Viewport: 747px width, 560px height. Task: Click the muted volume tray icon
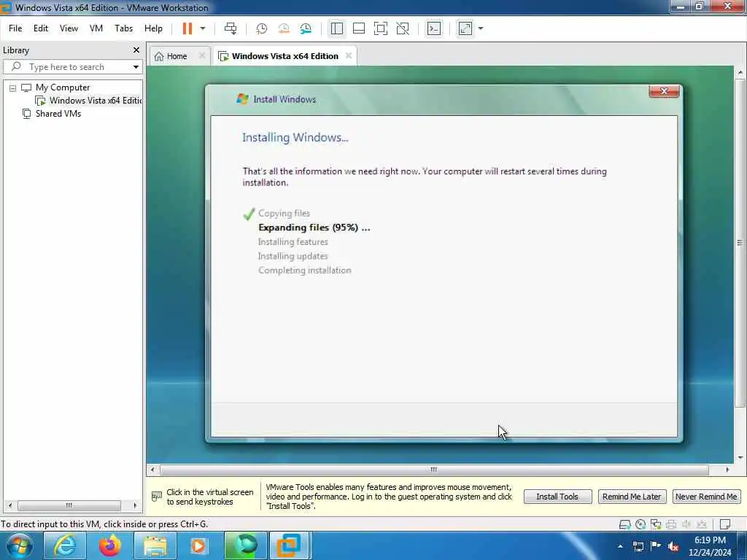[673, 546]
